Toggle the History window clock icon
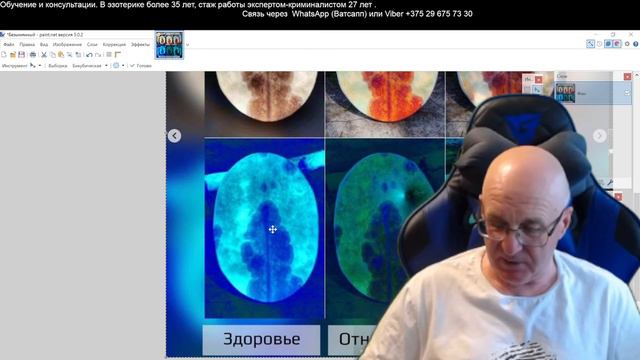Screen dimensions: 640x360 tap(600, 44)
